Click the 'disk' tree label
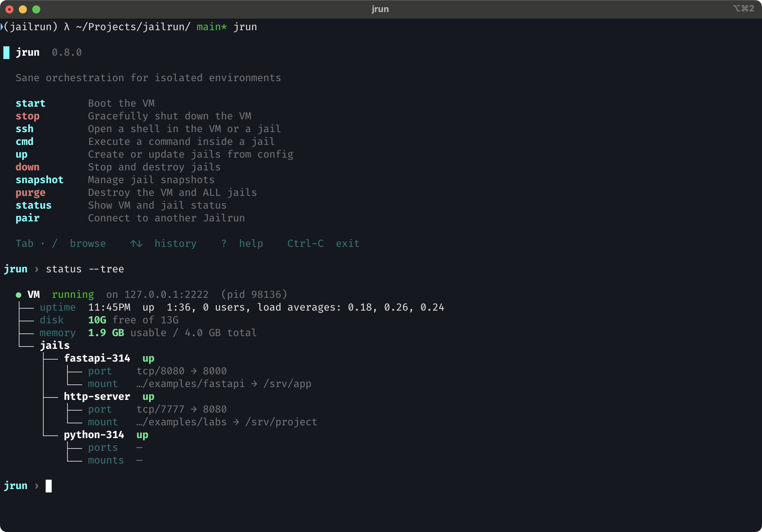Image resolution: width=762 pixels, height=532 pixels. (x=52, y=320)
